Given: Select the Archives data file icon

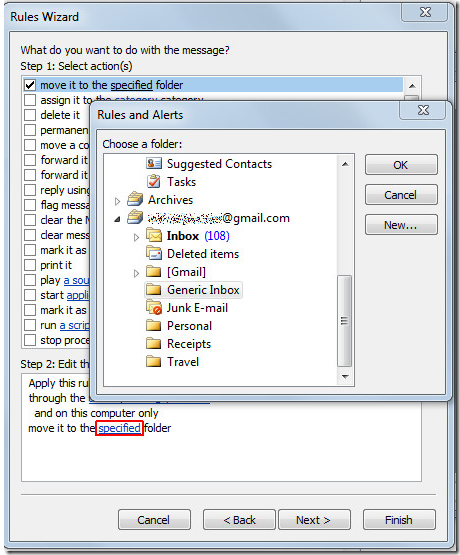Looking at the screenshot, I should tap(135, 199).
